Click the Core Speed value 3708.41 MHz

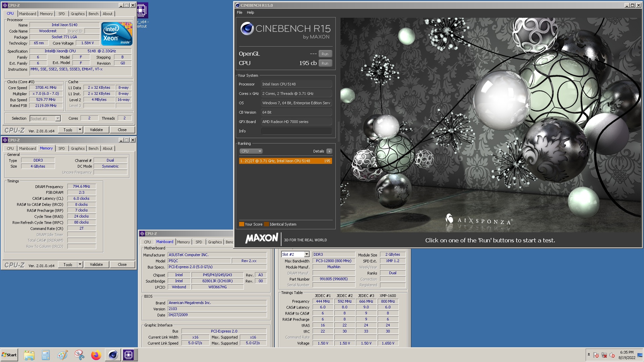[46, 87]
